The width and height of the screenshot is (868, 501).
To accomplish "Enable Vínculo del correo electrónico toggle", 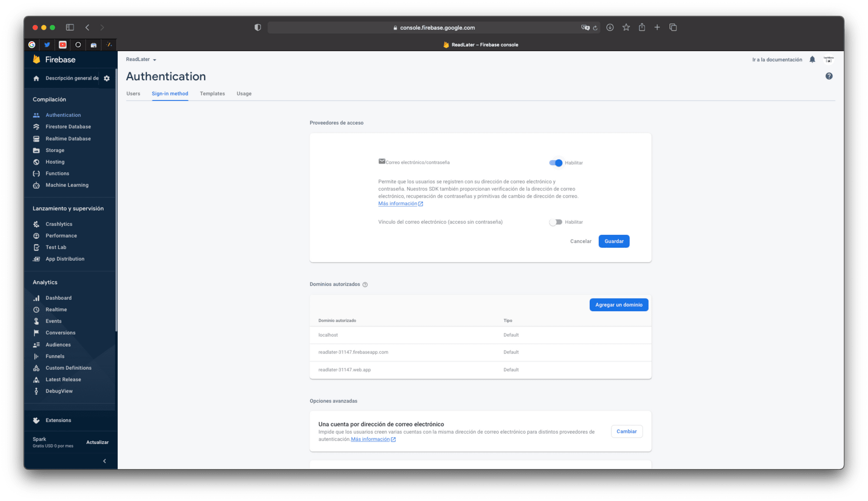I will coord(554,222).
